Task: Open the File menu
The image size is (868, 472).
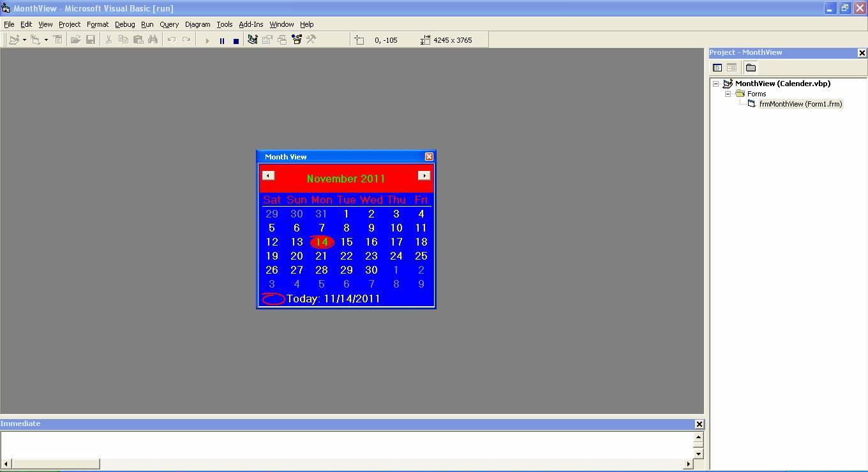Action: click(9, 24)
